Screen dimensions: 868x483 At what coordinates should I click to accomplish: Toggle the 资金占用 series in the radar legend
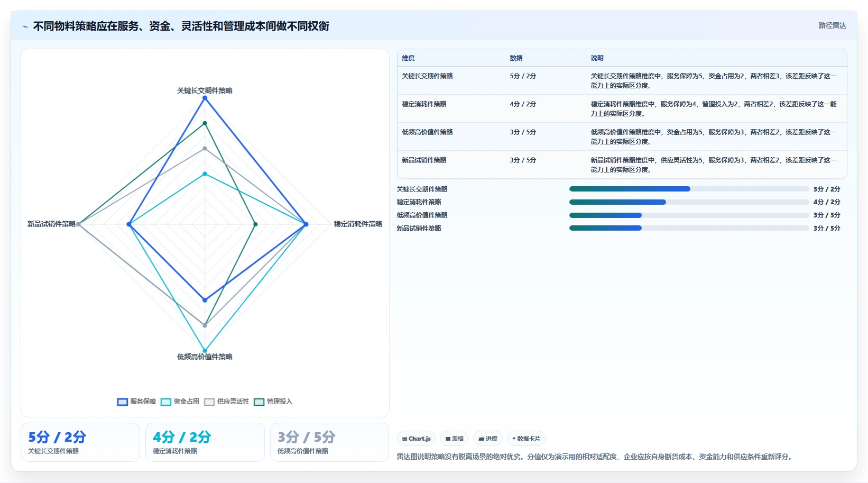180,402
